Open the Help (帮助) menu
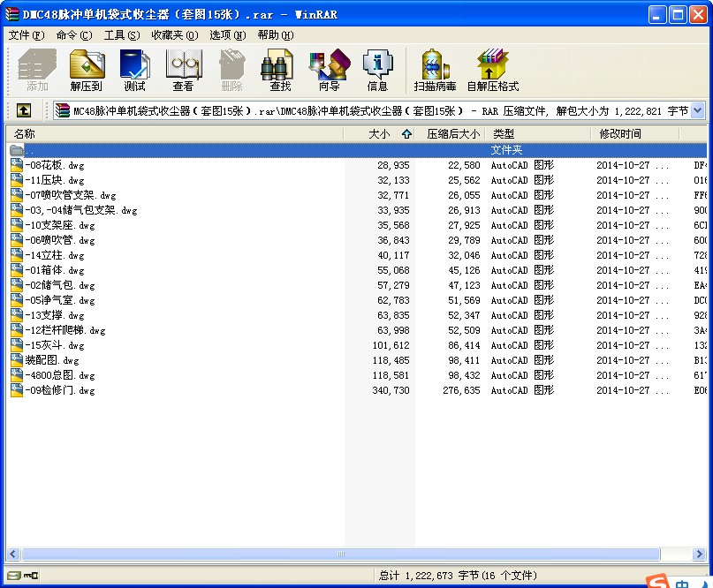The image size is (713, 588). click(x=275, y=35)
